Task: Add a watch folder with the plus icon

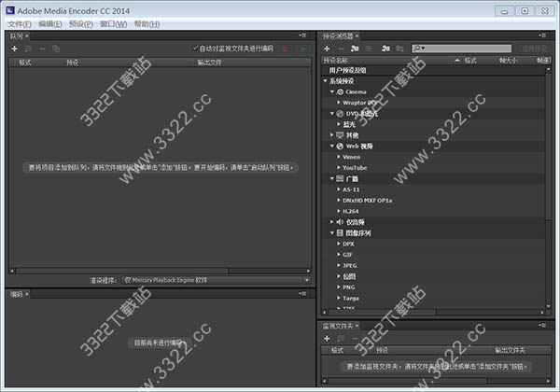Action: pos(327,339)
